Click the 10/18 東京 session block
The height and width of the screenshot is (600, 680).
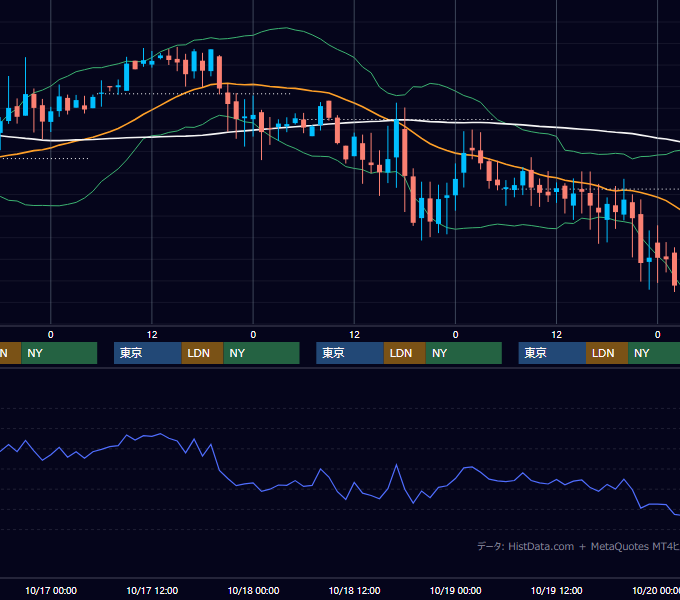pos(350,353)
